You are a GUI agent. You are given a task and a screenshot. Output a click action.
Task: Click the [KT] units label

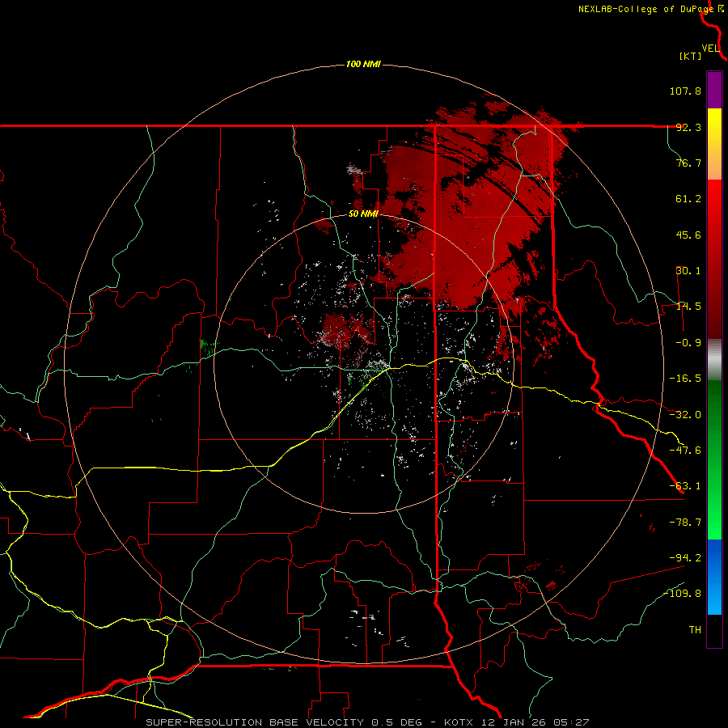pyautogui.click(x=691, y=56)
